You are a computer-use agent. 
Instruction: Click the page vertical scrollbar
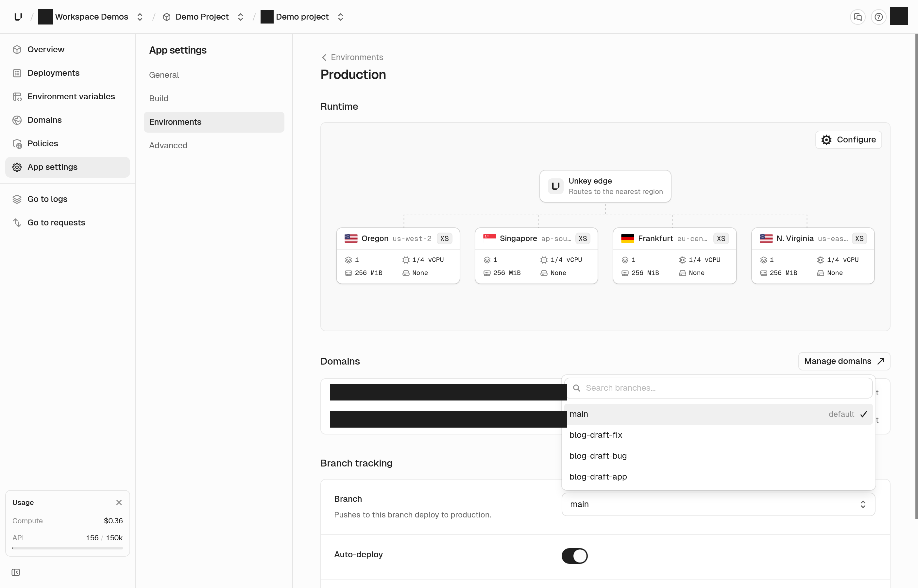(916, 276)
